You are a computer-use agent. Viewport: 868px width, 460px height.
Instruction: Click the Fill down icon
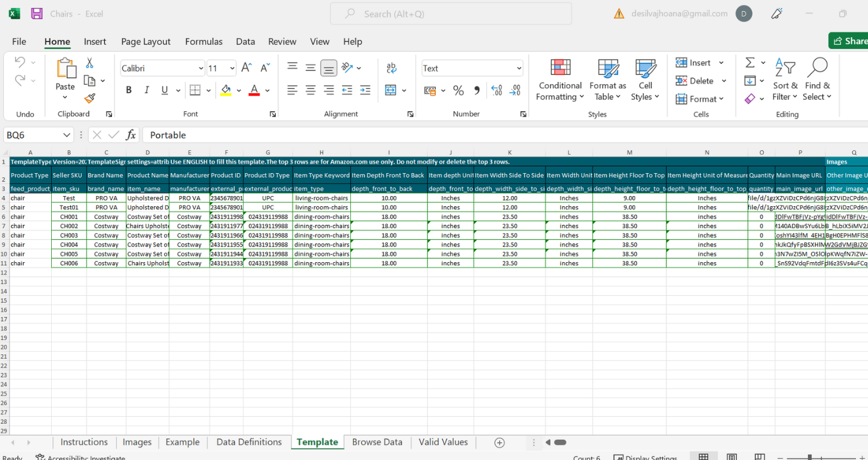(750, 81)
